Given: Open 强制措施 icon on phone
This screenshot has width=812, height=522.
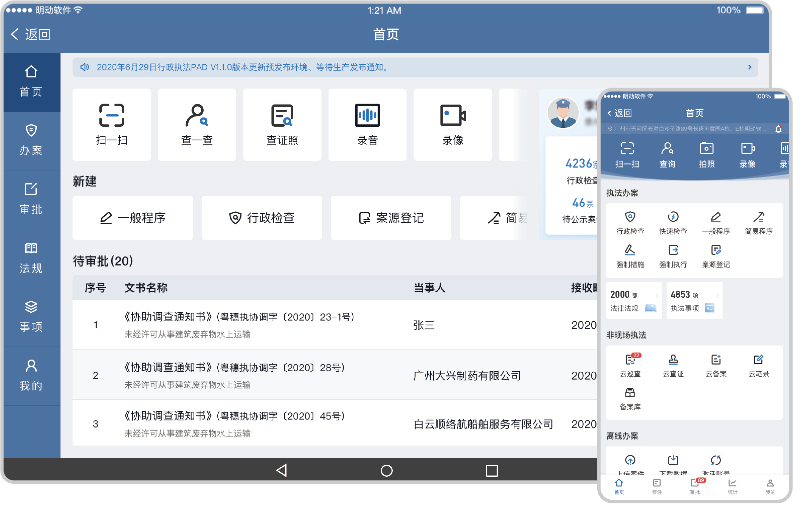Looking at the screenshot, I should 630,250.
